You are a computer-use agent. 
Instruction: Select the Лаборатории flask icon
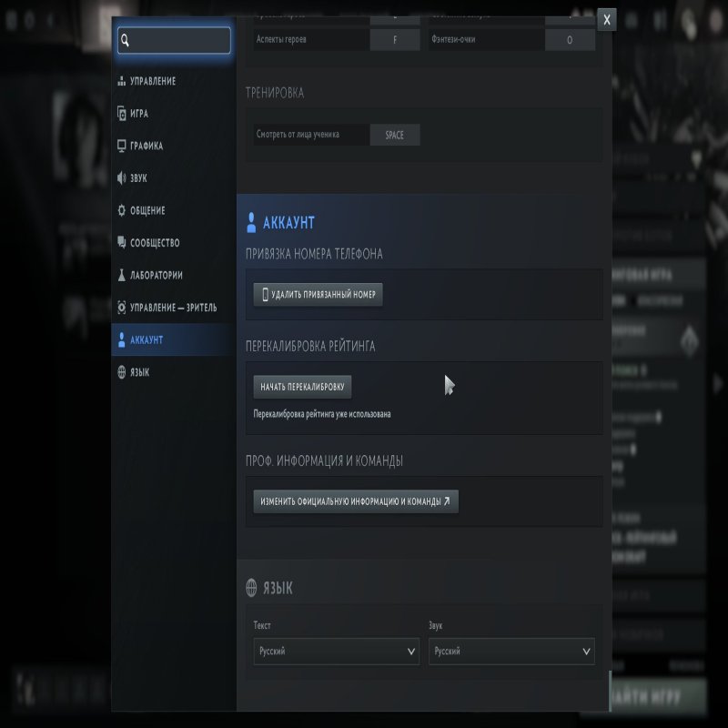pos(122,276)
